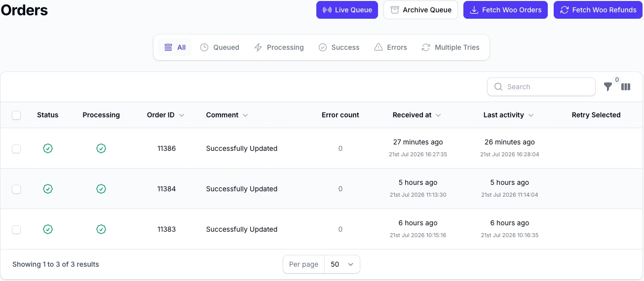Click the Error count header

point(341,115)
